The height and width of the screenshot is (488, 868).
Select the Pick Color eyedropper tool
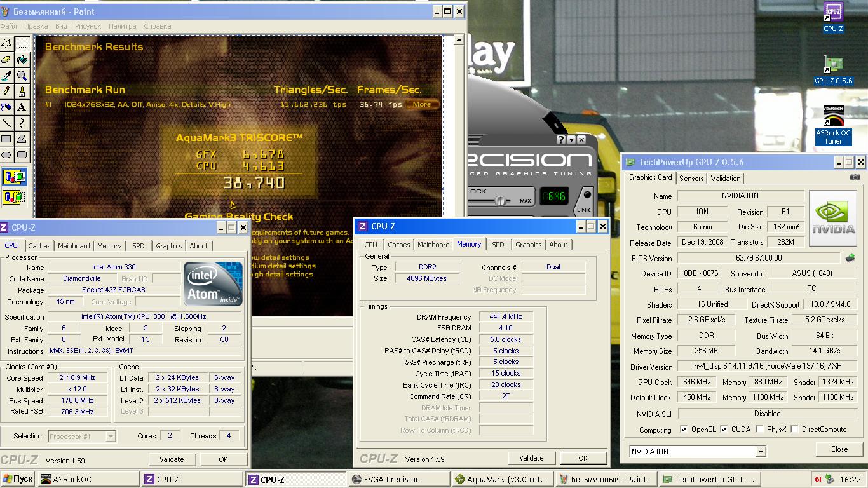coord(6,76)
